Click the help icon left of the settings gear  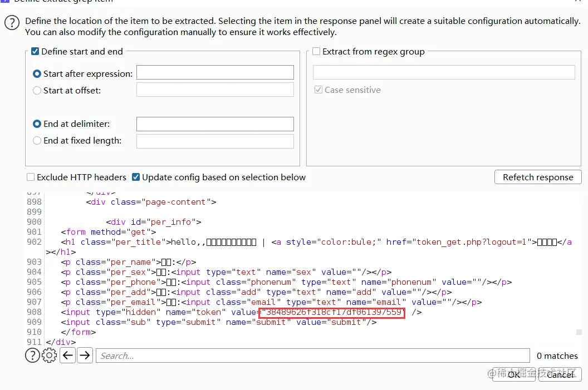coord(32,356)
